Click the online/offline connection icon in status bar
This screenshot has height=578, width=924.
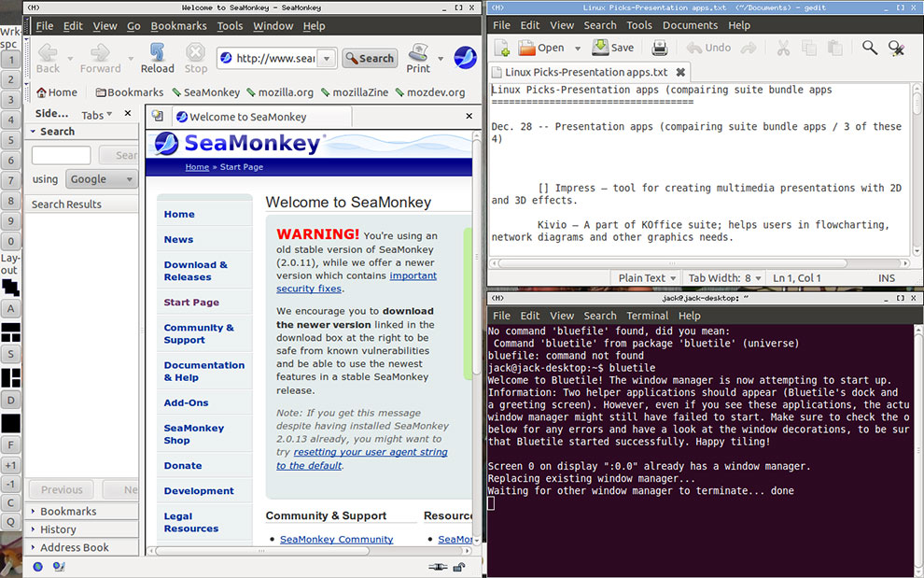(438, 568)
